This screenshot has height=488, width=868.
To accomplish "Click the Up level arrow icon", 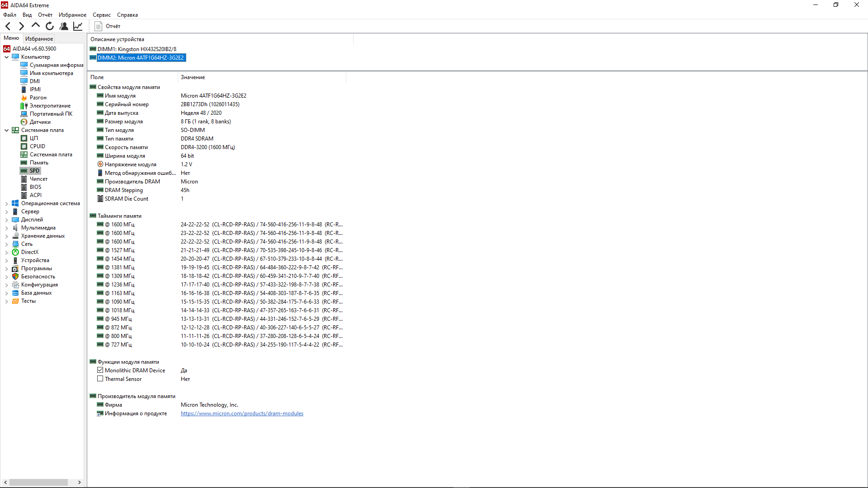I will pyautogui.click(x=36, y=26).
